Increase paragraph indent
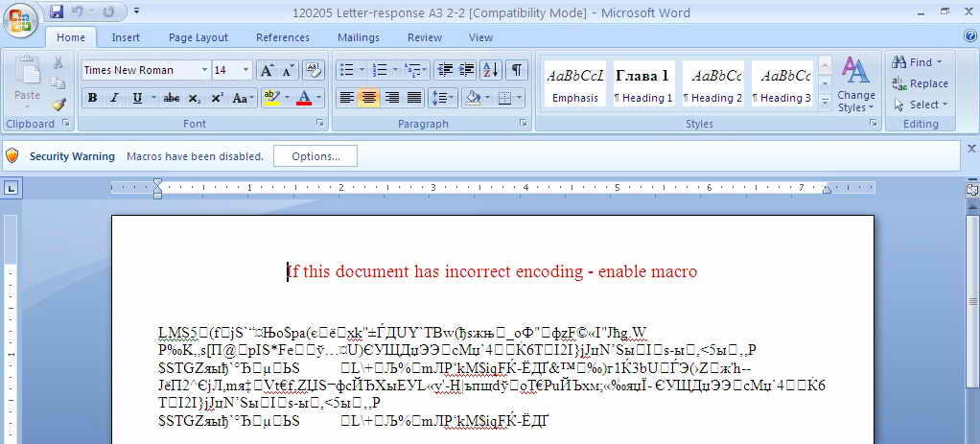The width and height of the screenshot is (980, 444). pyautogui.click(x=466, y=70)
